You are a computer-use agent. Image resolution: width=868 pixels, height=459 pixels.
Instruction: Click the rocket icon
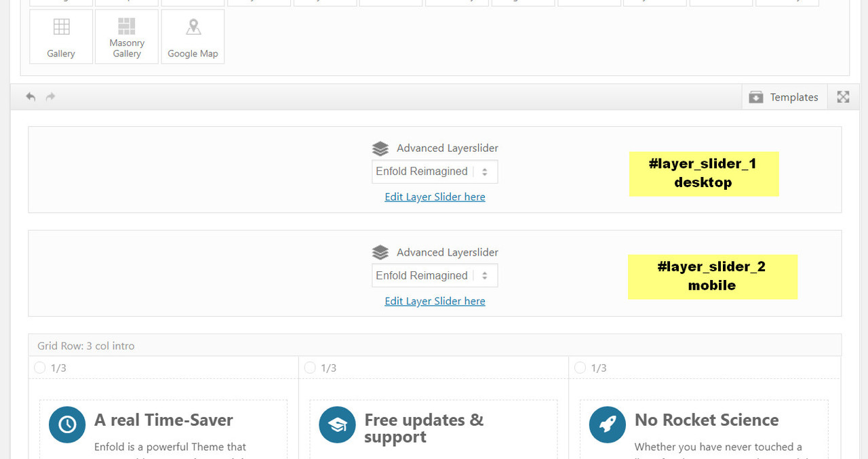608,424
